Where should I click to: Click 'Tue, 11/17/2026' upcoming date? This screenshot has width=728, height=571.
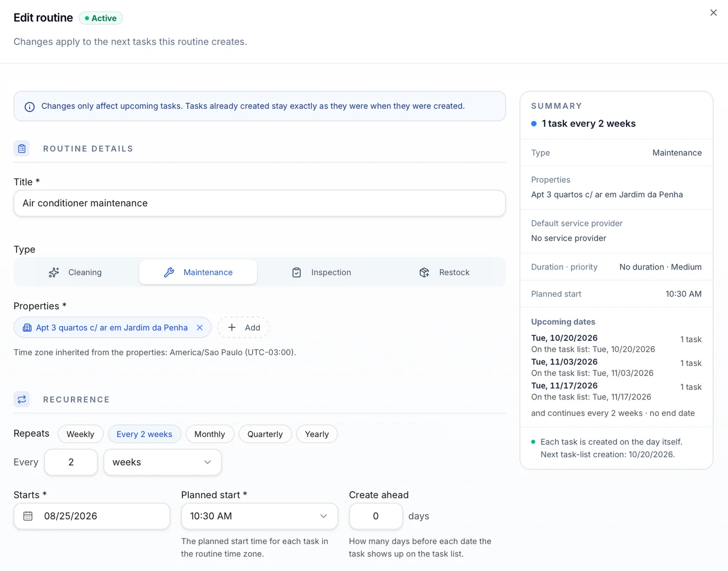[564, 386]
